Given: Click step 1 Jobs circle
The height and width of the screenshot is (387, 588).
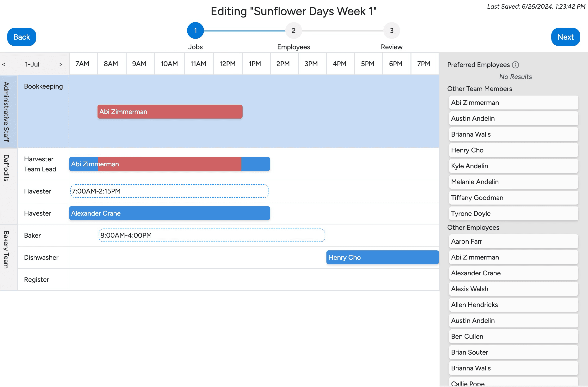Looking at the screenshot, I should point(195,31).
